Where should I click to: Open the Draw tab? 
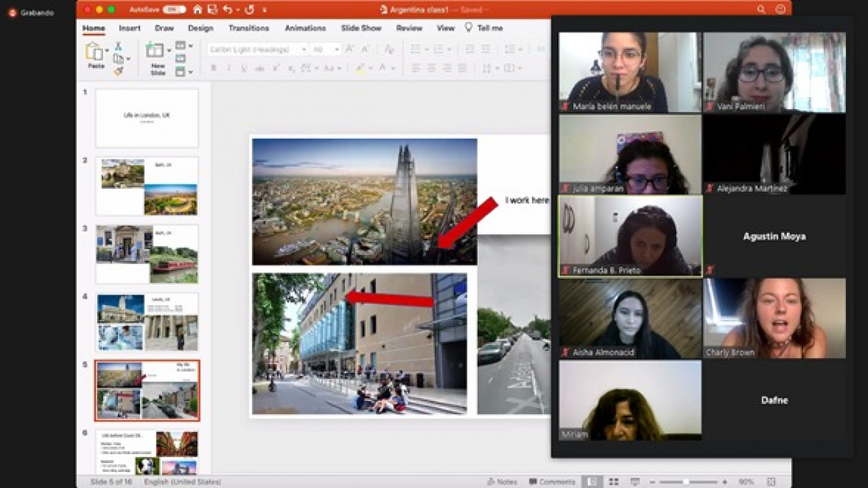coord(164,28)
